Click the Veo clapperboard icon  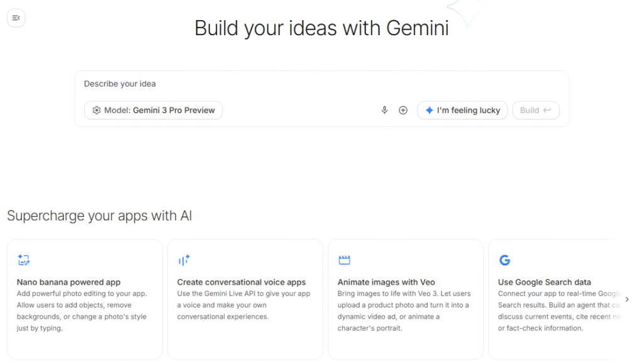pos(344,260)
